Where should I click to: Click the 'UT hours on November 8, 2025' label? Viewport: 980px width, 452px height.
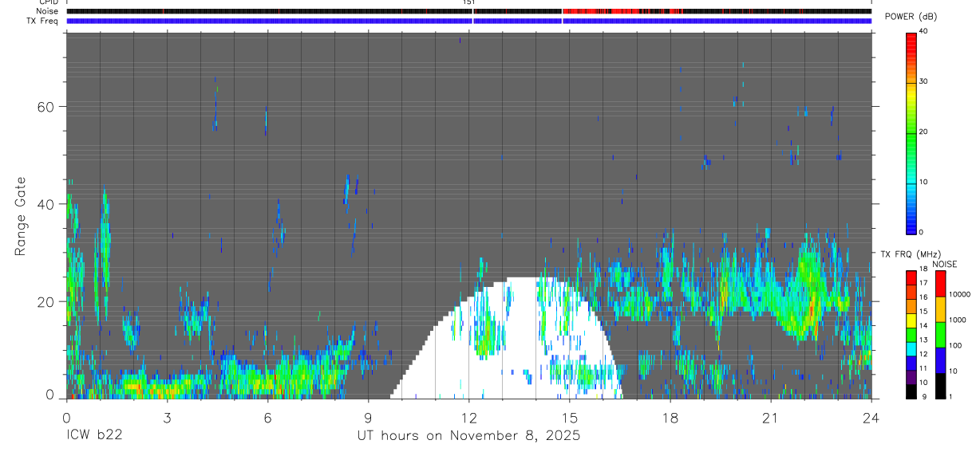tap(468, 436)
